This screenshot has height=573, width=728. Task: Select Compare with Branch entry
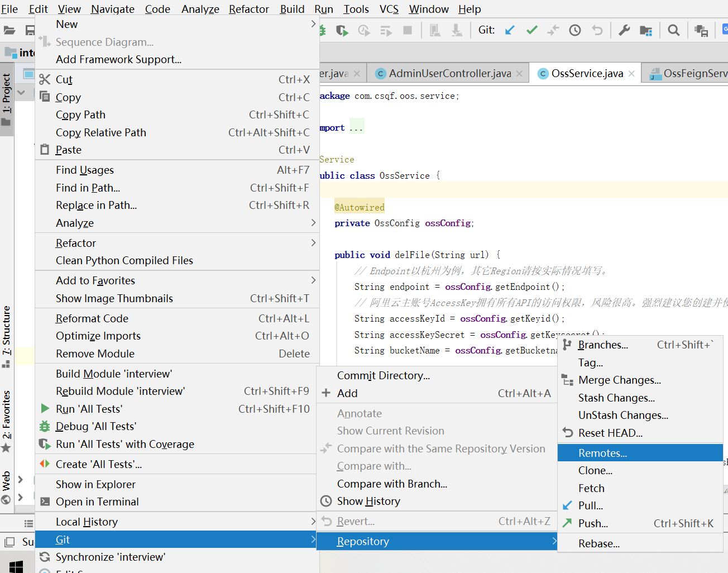coord(437,484)
